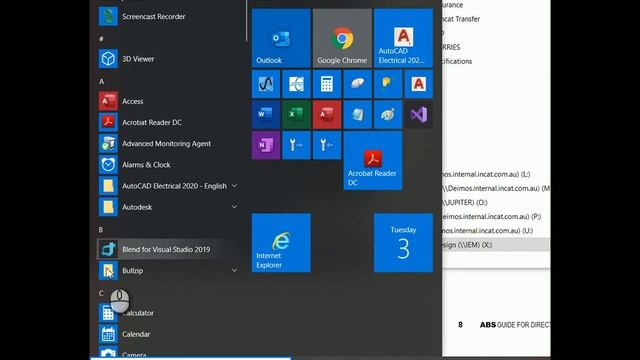This screenshot has height=360, width=640.
Task: Open the yellow pin small tile
Action: tap(388, 84)
